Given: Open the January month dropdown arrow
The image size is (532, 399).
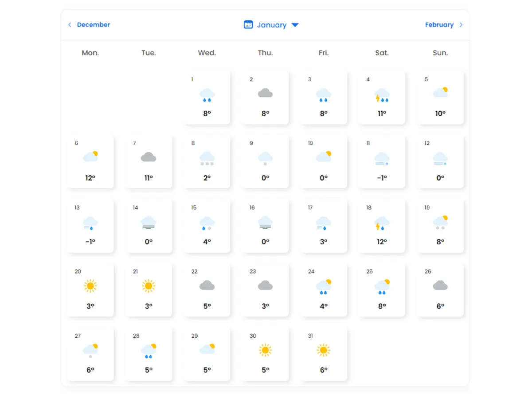Looking at the screenshot, I should (295, 25).
